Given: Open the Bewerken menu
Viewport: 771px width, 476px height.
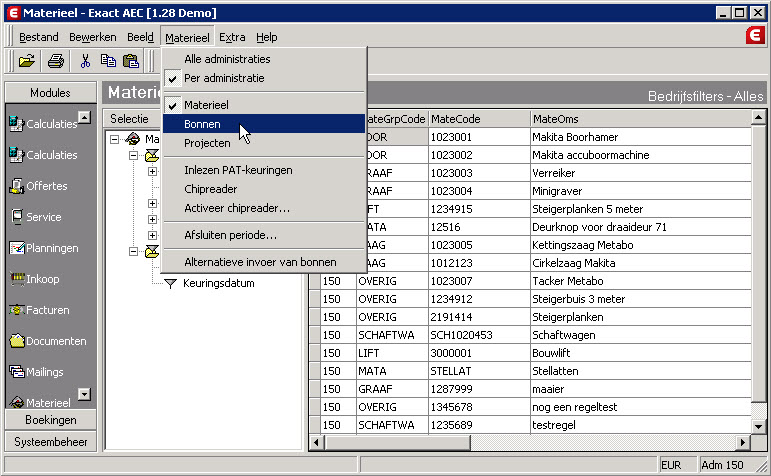Looking at the screenshot, I should 92,37.
